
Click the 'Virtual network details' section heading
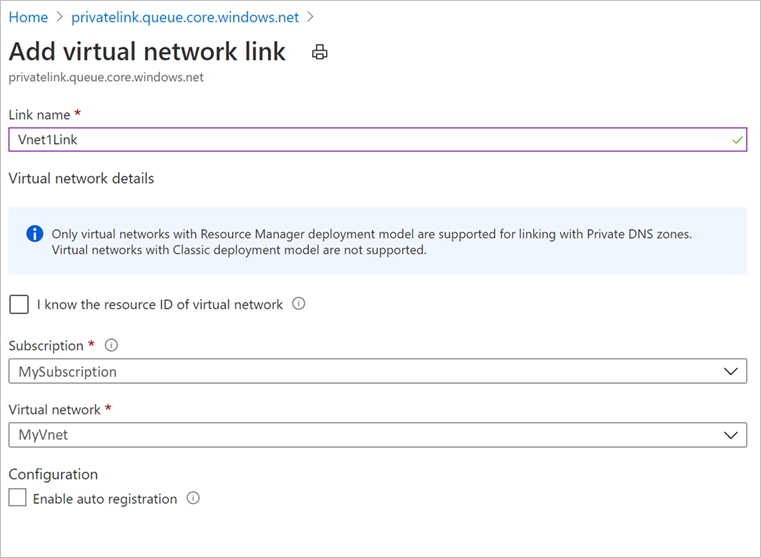[x=81, y=179]
